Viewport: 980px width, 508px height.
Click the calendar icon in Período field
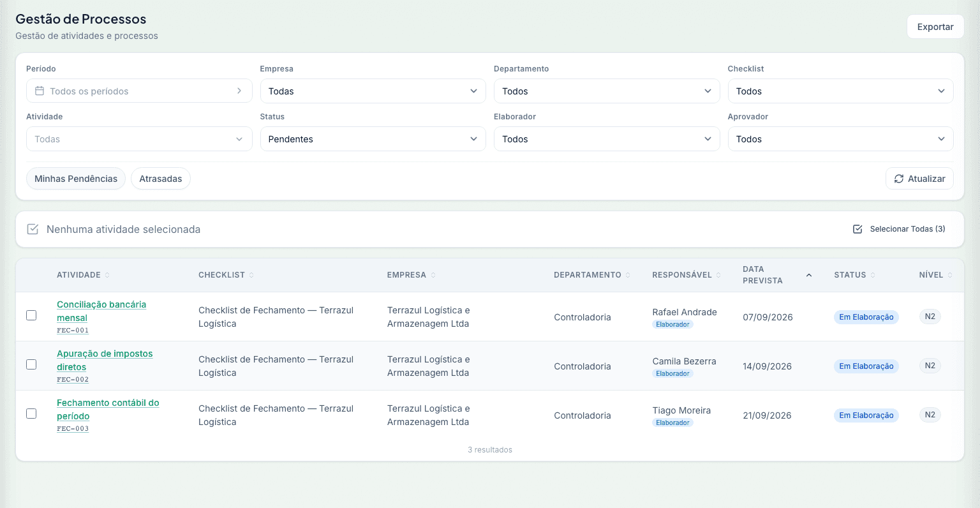40,91
